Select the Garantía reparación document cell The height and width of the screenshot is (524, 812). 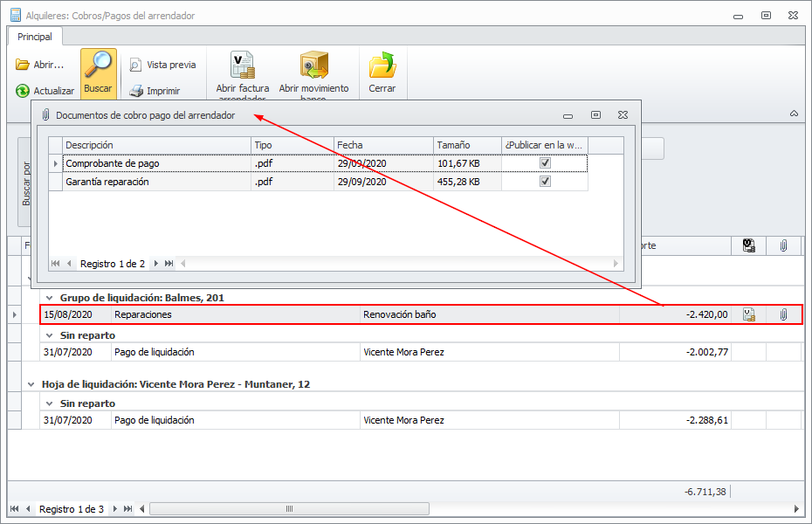point(156,182)
